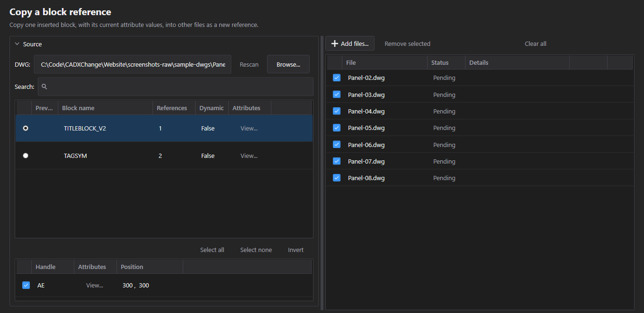This screenshot has width=644, height=313.
Task: Click Remove selected
Action: 407,43
